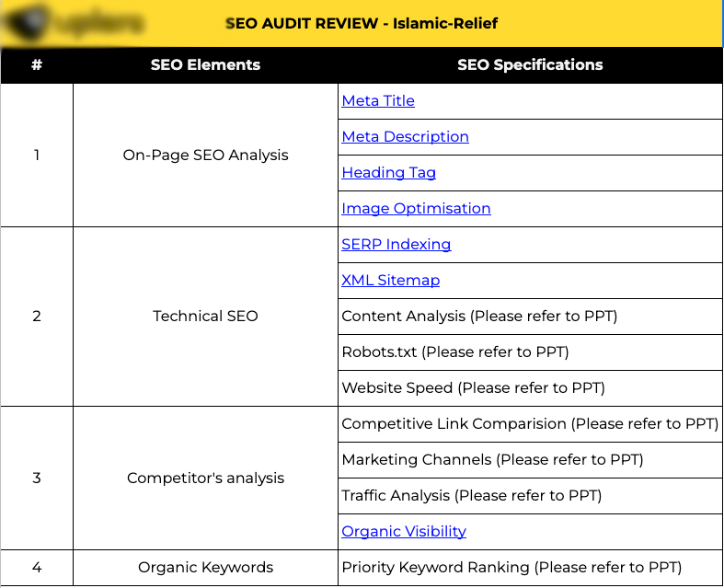This screenshot has width=724, height=588.
Task: Open the SERP Indexing link
Action: pos(396,245)
